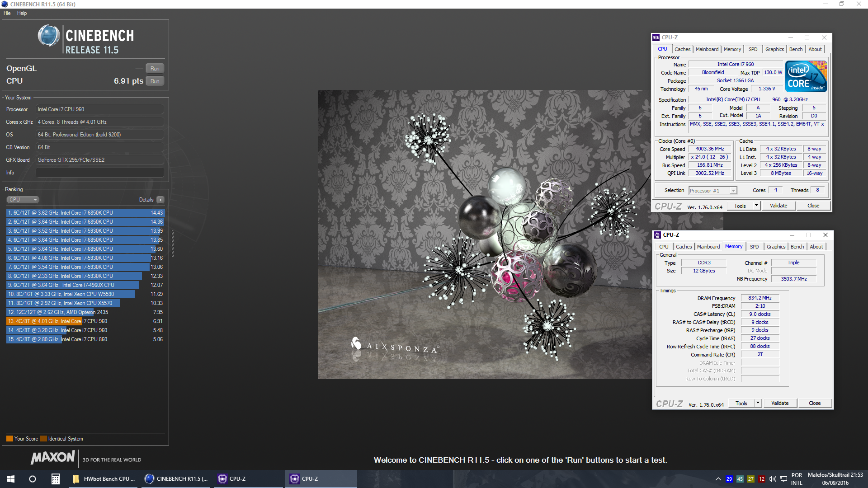Open the network tray icon
The width and height of the screenshot is (868, 488).
783,479
